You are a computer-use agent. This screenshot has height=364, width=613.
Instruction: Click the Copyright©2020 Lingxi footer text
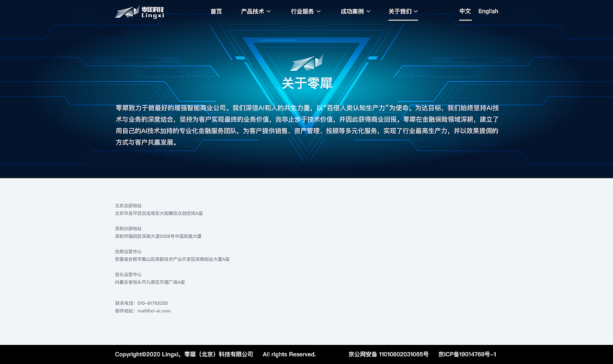click(x=184, y=354)
